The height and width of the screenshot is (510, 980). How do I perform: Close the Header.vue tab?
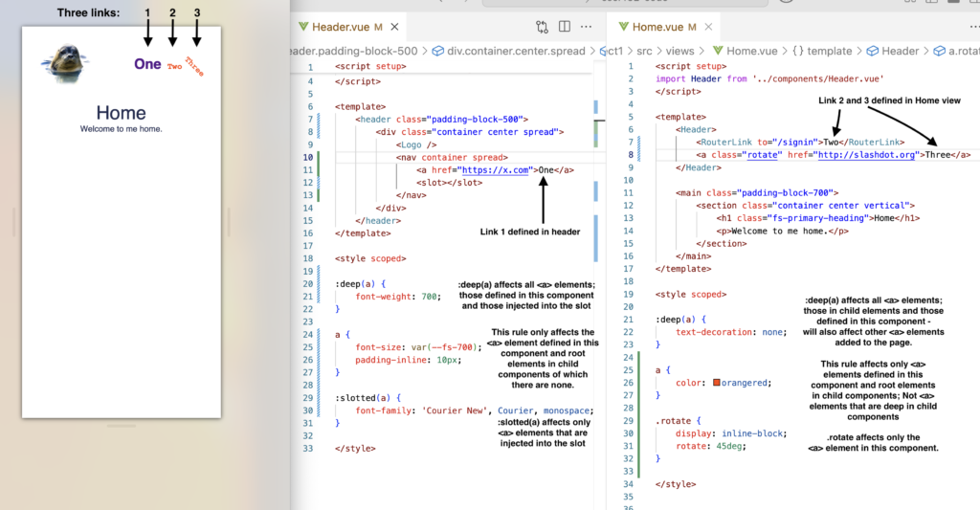click(395, 27)
